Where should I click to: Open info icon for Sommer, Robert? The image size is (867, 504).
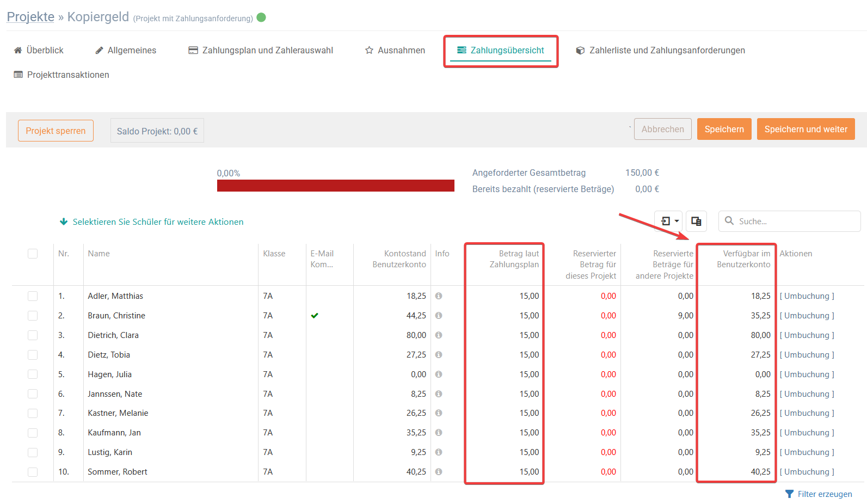(439, 472)
